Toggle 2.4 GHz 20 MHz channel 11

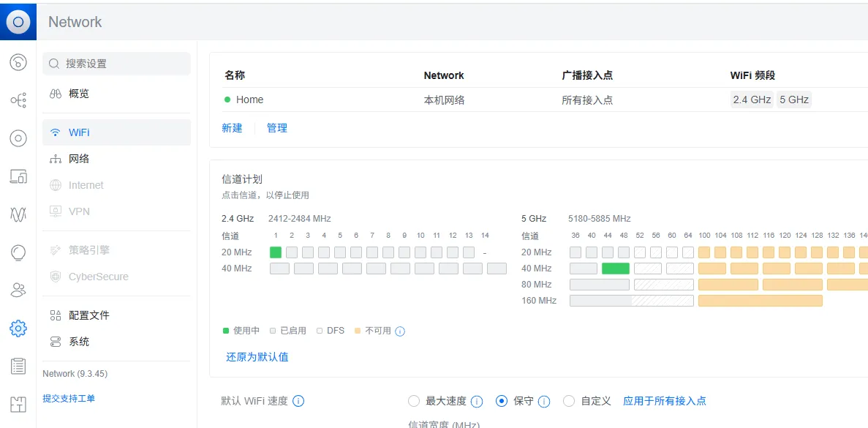pyautogui.click(x=437, y=252)
